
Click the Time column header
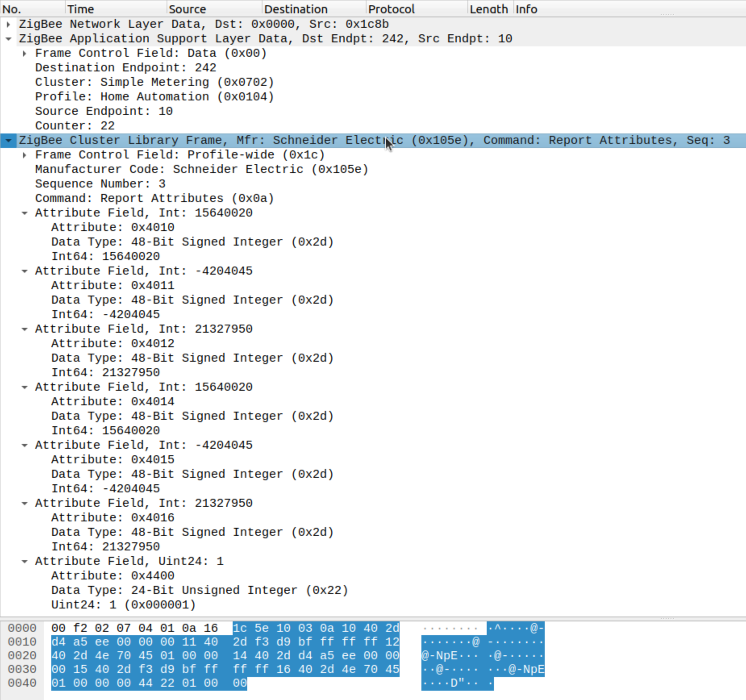click(81, 8)
